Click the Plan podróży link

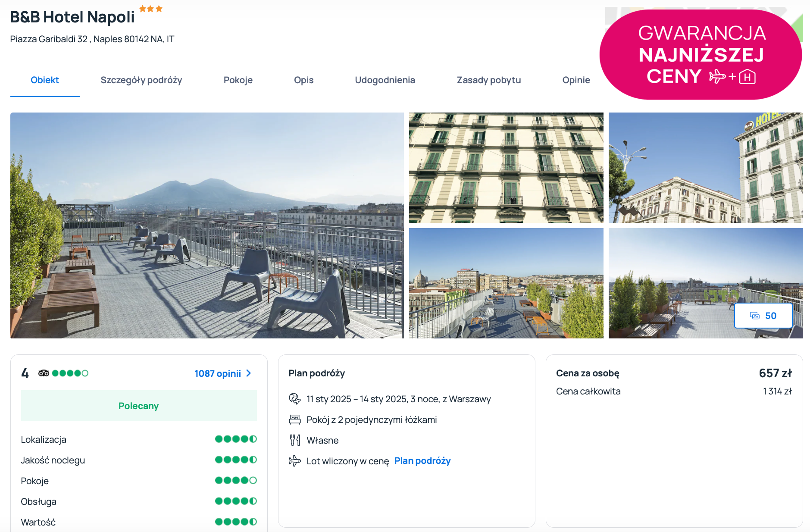point(422,461)
